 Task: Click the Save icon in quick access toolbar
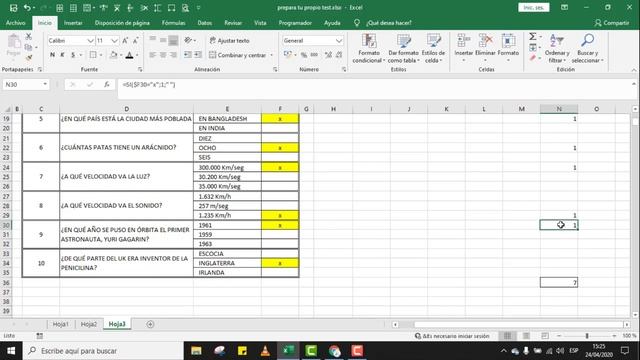13,8
